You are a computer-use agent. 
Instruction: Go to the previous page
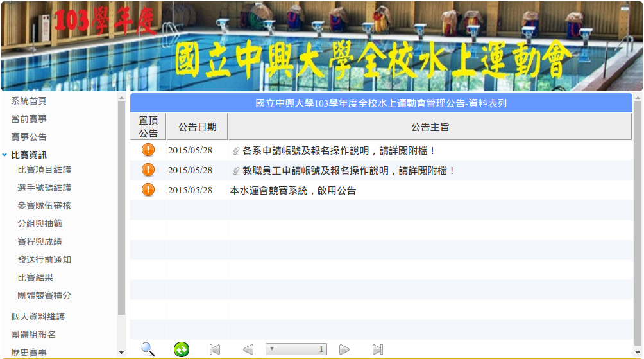tap(248, 349)
